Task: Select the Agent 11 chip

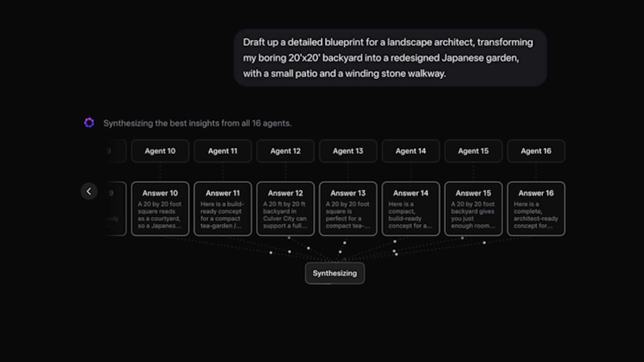Action: [x=223, y=151]
